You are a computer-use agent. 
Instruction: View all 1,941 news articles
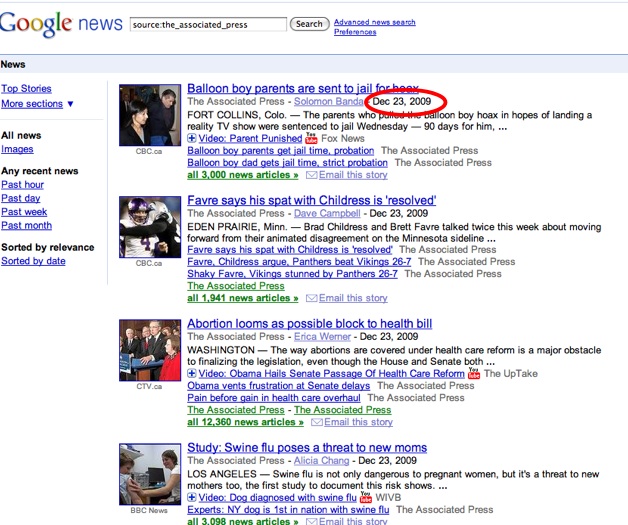tap(243, 298)
